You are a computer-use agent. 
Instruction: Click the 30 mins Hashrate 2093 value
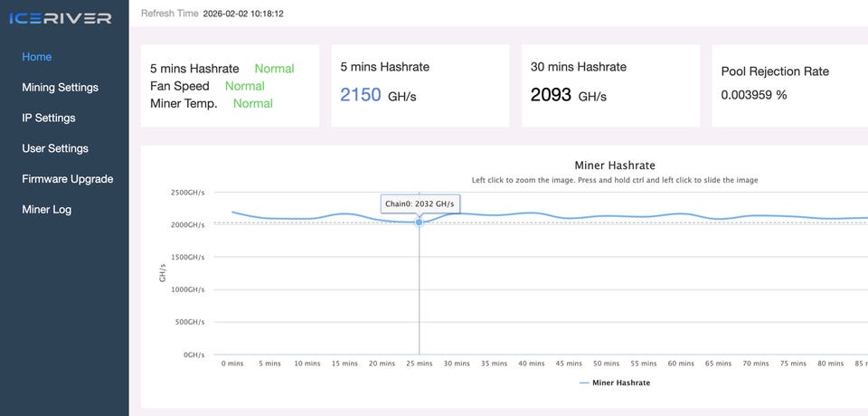click(x=551, y=94)
